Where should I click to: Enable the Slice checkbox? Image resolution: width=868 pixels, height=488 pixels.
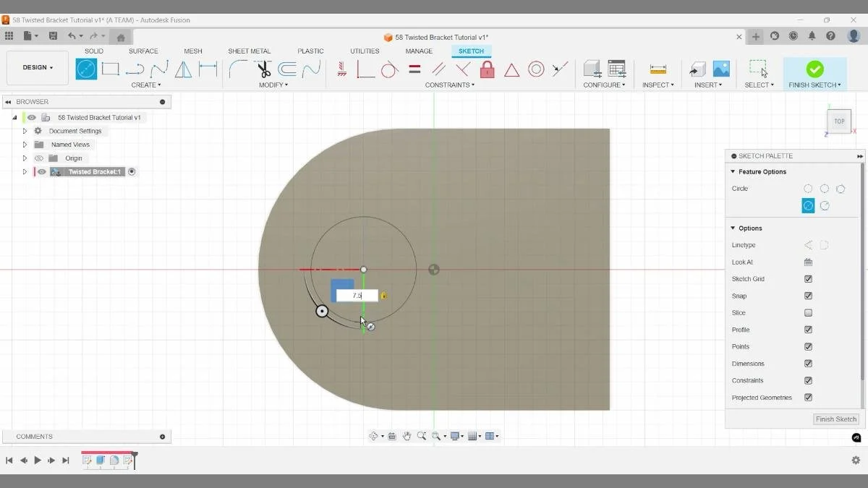coord(808,312)
